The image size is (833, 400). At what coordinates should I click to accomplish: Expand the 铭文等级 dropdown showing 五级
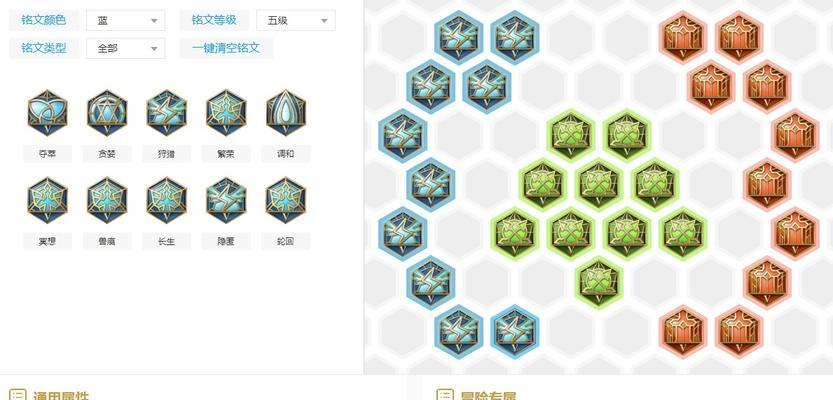point(295,20)
